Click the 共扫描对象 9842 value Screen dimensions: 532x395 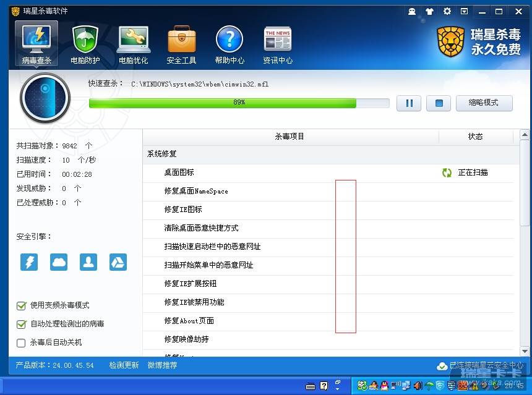coord(69,146)
